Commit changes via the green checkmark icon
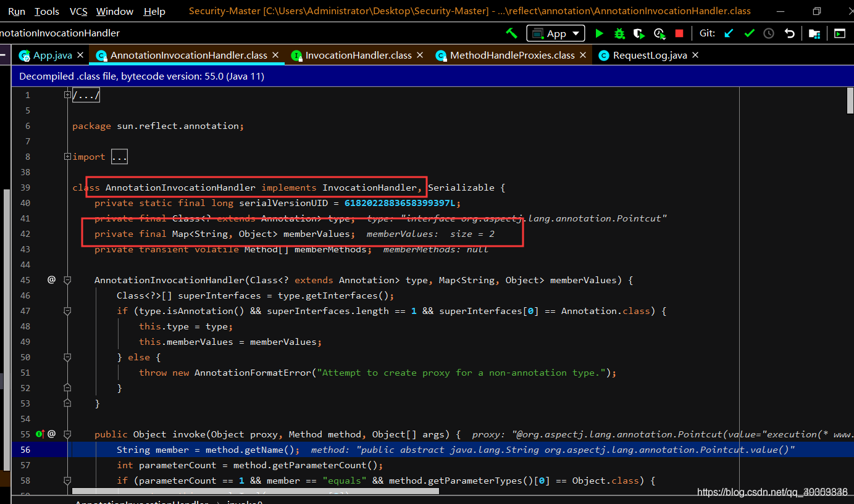The height and width of the screenshot is (504, 854). 749,33
